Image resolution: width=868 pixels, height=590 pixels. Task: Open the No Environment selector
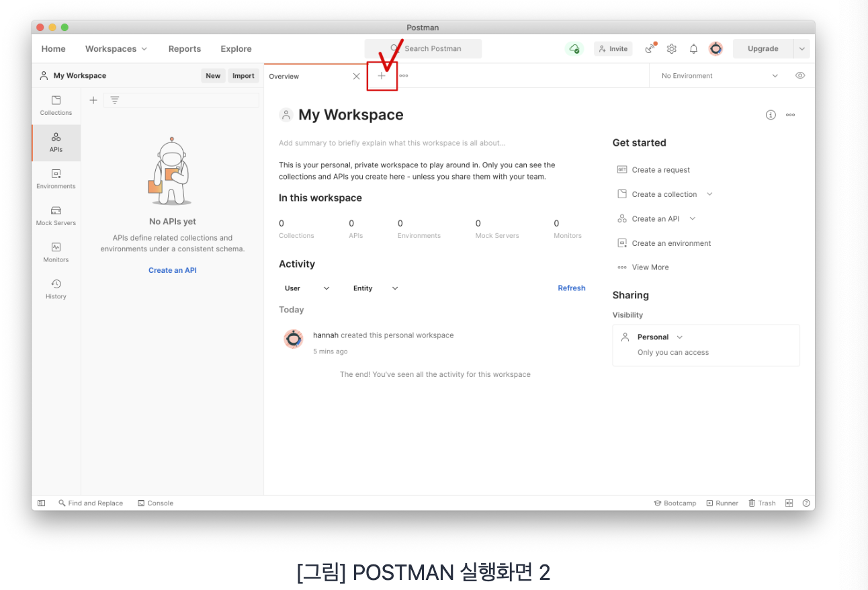[x=720, y=76]
